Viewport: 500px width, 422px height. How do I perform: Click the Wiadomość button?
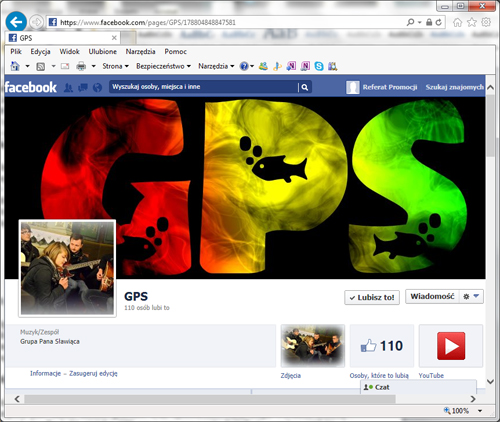coord(432,296)
